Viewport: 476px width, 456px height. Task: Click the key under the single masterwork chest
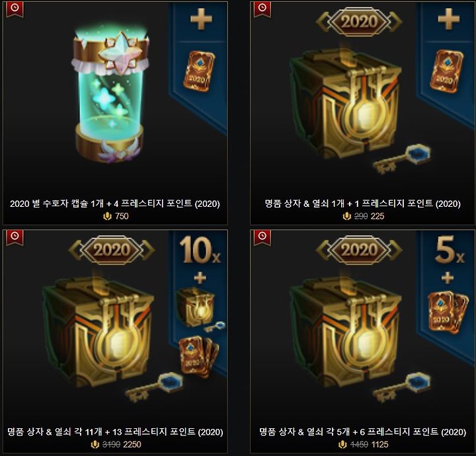pos(402,159)
